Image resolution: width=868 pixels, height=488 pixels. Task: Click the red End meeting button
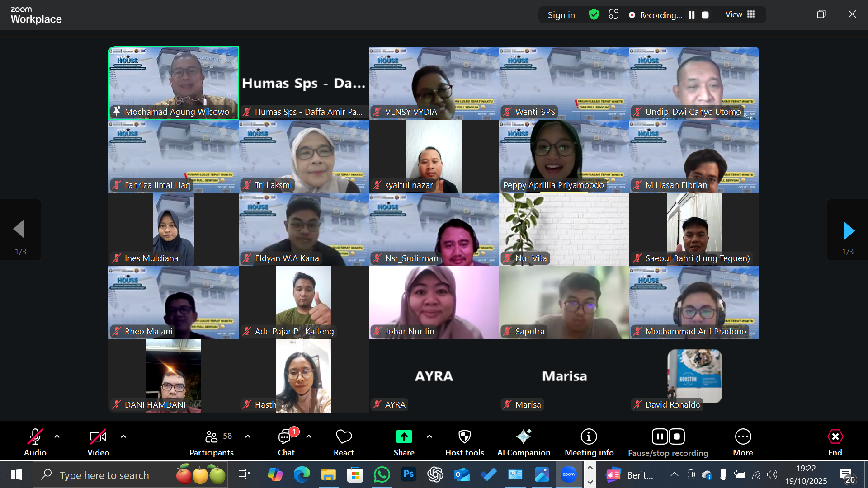[835, 442]
